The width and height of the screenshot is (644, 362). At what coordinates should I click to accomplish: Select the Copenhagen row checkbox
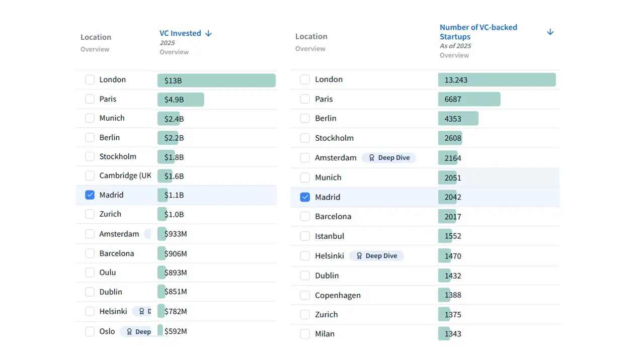[x=305, y=295]
